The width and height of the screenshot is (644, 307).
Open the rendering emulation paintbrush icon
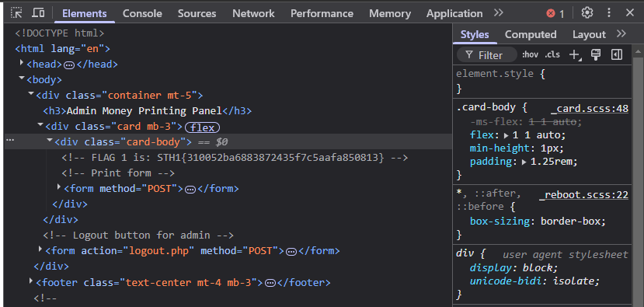coord(596,54)
